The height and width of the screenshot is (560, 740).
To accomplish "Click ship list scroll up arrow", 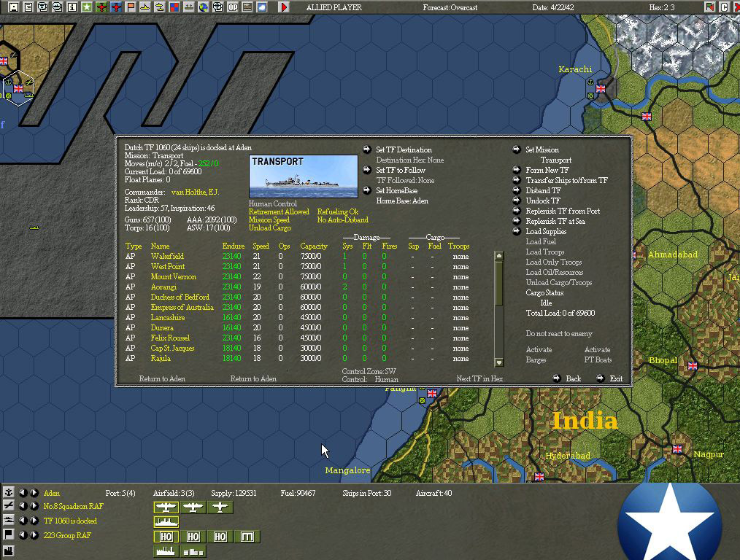I will tap(499, 255).
